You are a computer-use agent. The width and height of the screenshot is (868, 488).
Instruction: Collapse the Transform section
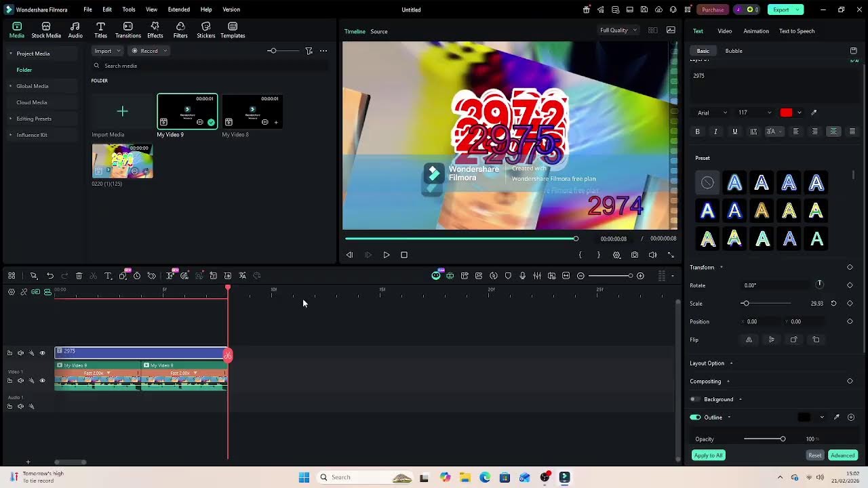tap(721, 268)
